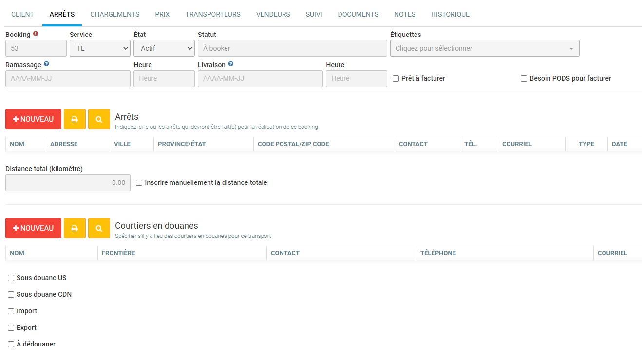Viewport: 642px width, 364px height.
Task: Open the État dropdown showing Actif
Action: pyautogui.click(x=164, y=48)
